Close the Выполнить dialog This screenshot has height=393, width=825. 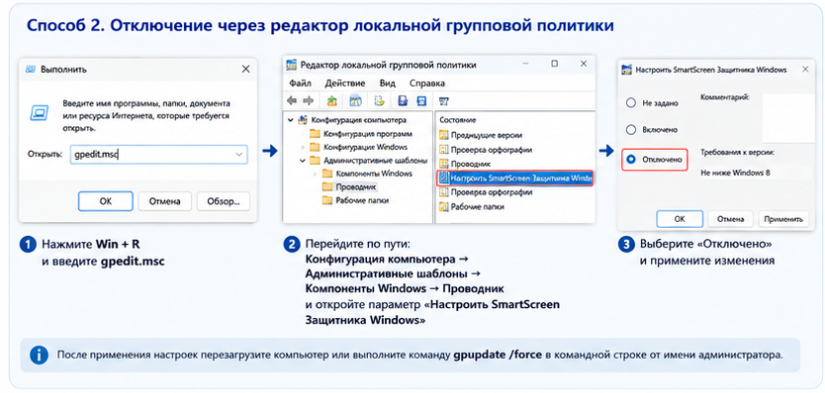(x=245, y=69)
